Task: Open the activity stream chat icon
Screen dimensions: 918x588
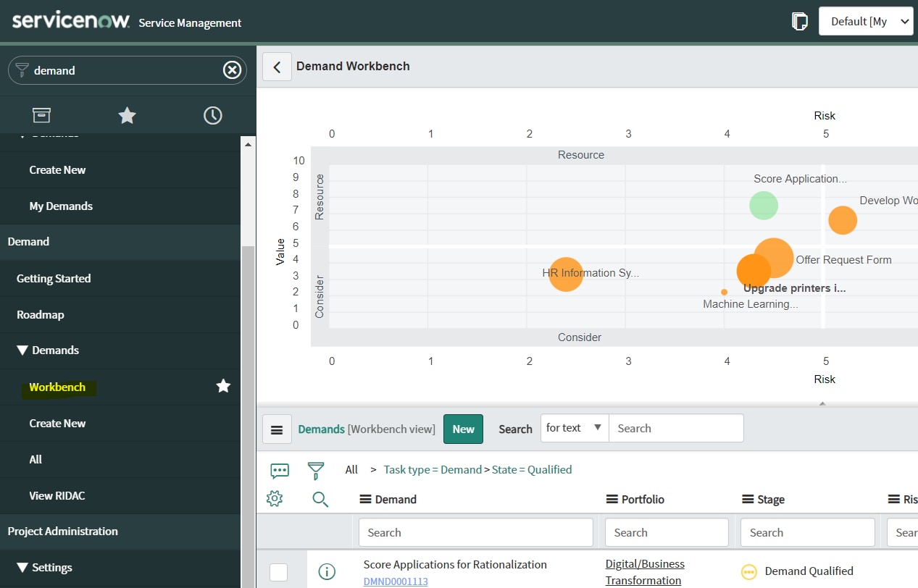Action: click(279, 469)
